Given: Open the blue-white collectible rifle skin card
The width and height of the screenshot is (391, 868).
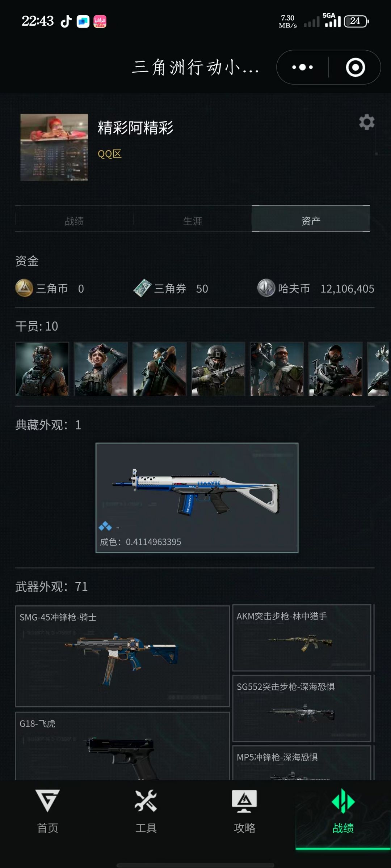Looking at the screenshot, I should (x=197, y=498).
